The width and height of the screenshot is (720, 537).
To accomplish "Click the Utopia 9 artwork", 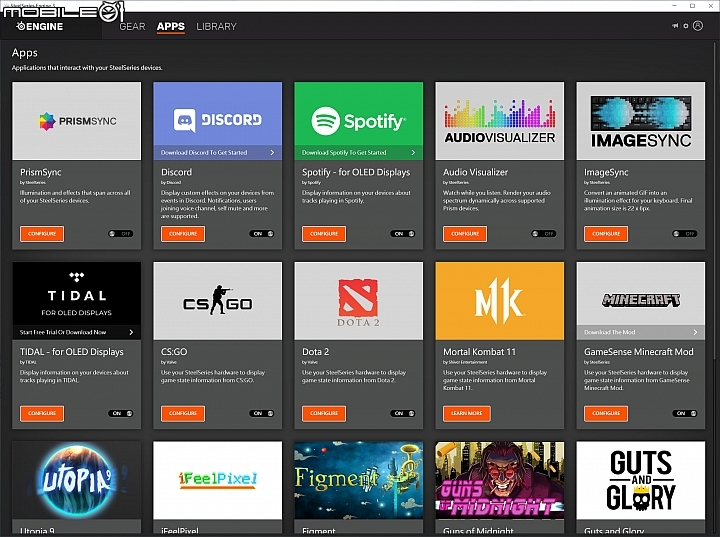I will (x=77, y=480).
